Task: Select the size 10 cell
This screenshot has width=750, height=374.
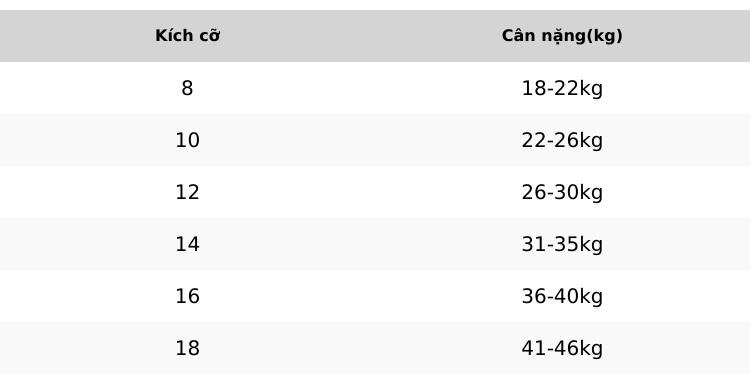Action: click(x=188, y=140)
